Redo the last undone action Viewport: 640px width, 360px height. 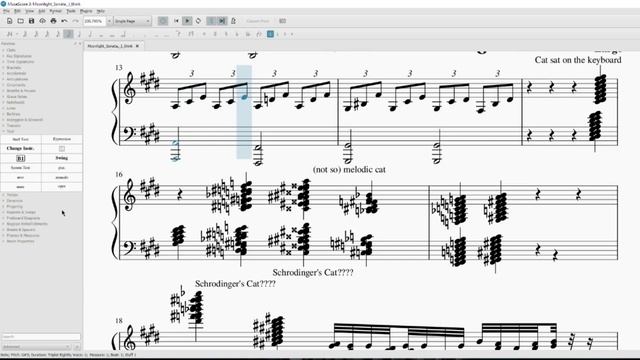tap(76, 21)
